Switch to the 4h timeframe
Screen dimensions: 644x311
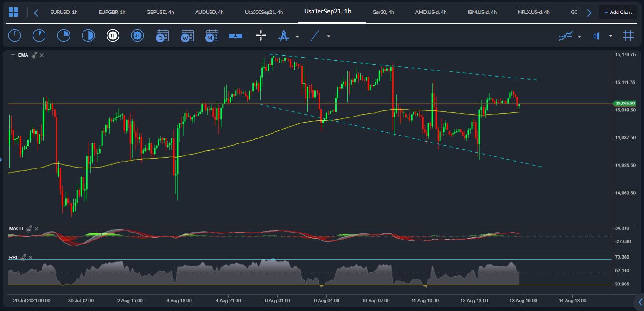click(137, 36)
